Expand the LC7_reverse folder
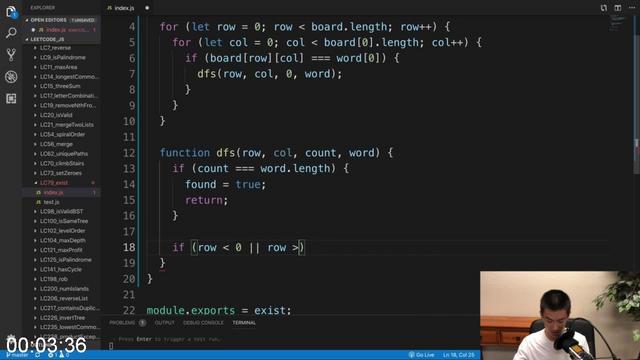The width and height of the screenshot is (640, 360). (56, 48)
